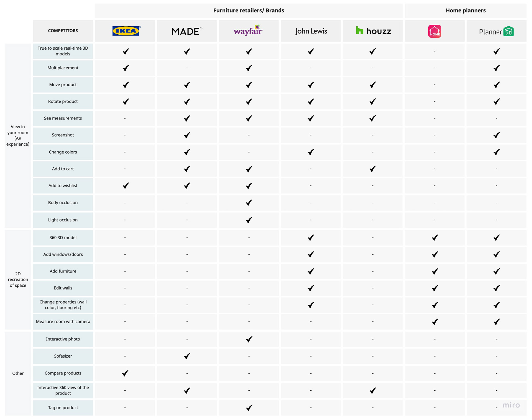This screenshot has height=420, width=532.
Task: Select the Home planners header
Action: coord(465,11)
